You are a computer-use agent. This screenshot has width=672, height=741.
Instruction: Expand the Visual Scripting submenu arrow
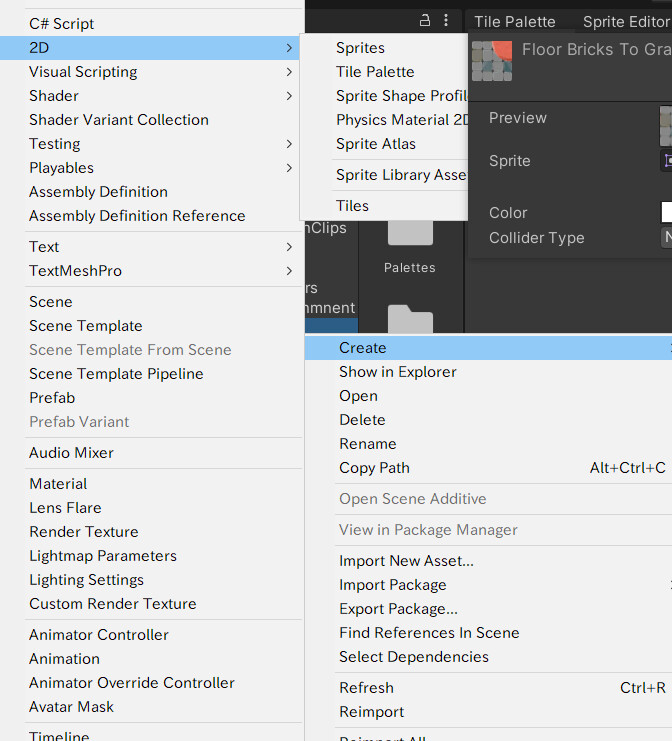289,72
